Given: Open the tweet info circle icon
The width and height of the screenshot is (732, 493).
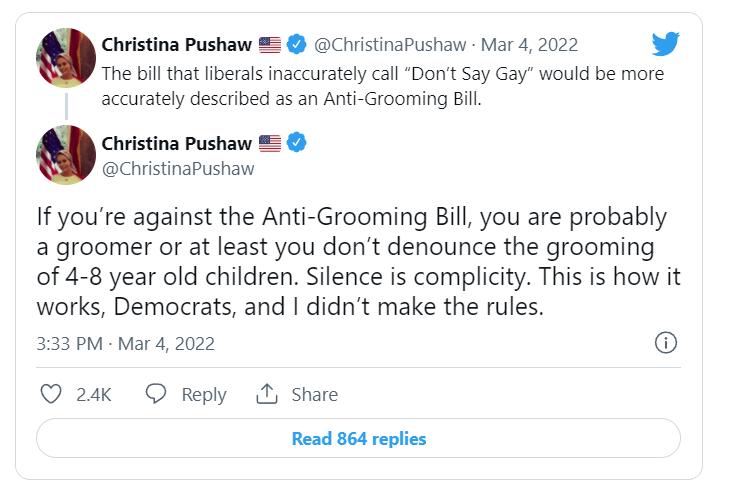Looking at the screenshot, I should (666, 343).
